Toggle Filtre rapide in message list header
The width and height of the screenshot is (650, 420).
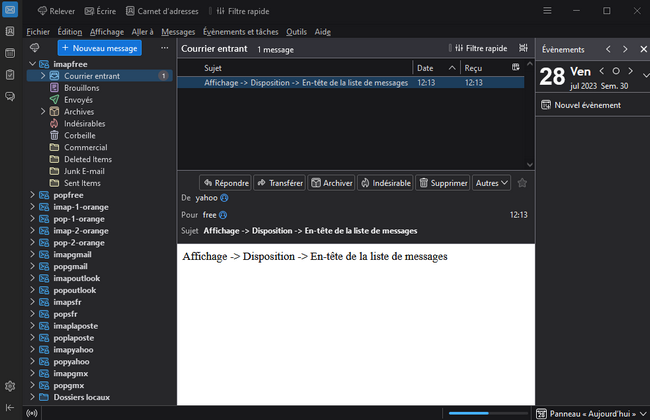[481, 48]
